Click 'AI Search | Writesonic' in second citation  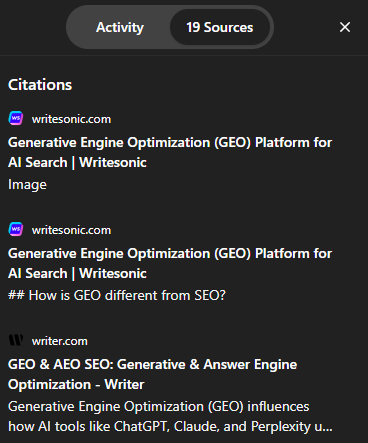(x=77, y=274)
